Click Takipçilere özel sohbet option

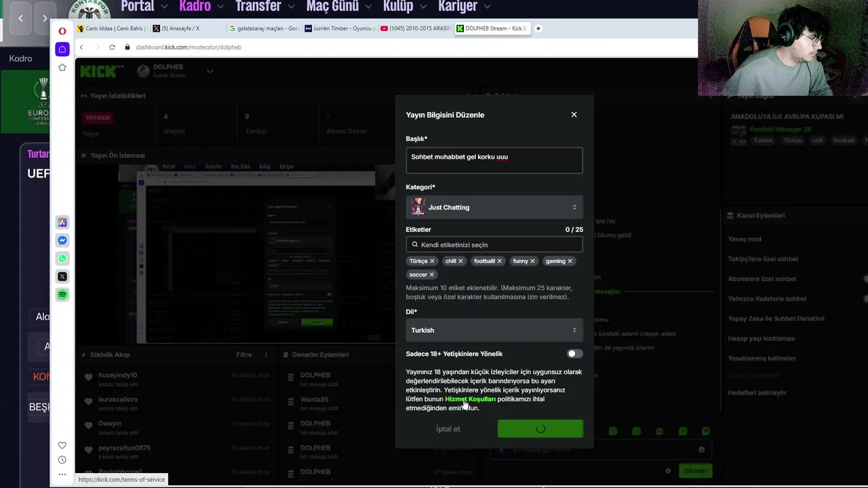(763, 259)
